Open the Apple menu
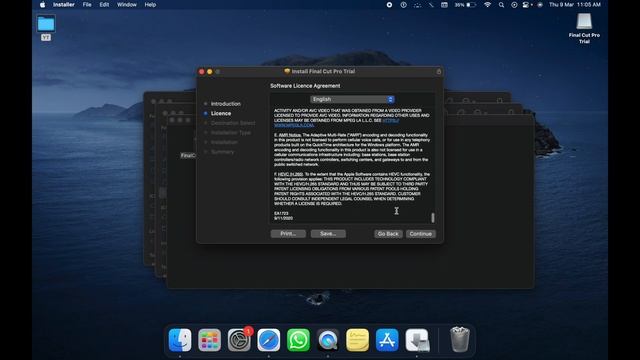640x360 pixels. (x=42, y=4)
